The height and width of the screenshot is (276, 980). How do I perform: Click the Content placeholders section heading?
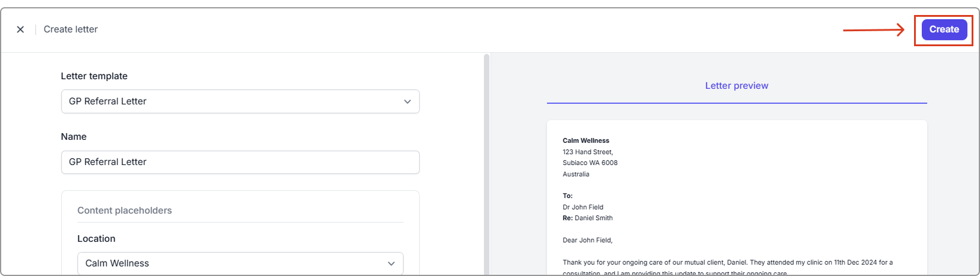point(125,211)
